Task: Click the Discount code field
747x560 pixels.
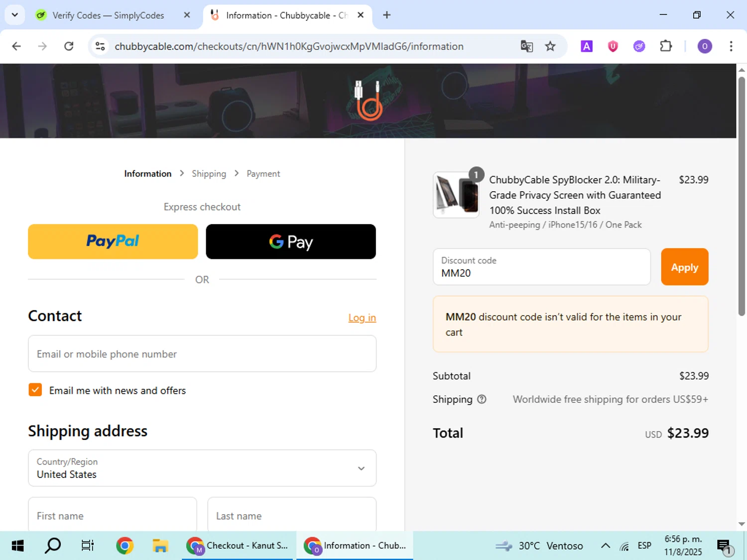Action: tap(542, 267)
